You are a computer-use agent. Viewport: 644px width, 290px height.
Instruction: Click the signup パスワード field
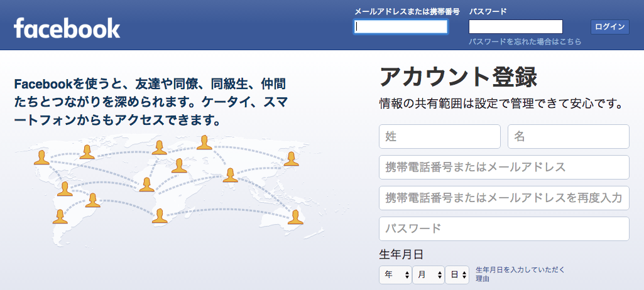point(504,229)
